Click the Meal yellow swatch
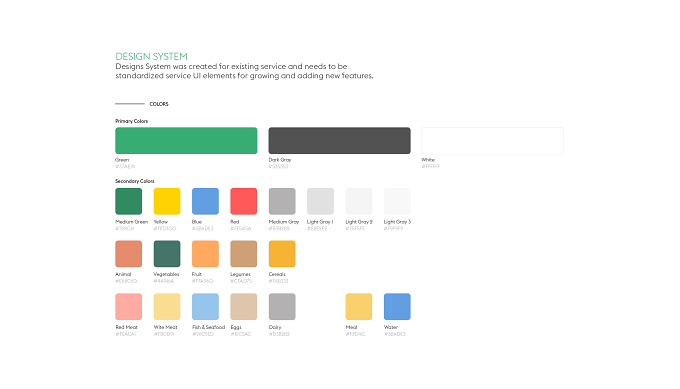The height and width of the screenshot is (389, 680). pos(359,307)
